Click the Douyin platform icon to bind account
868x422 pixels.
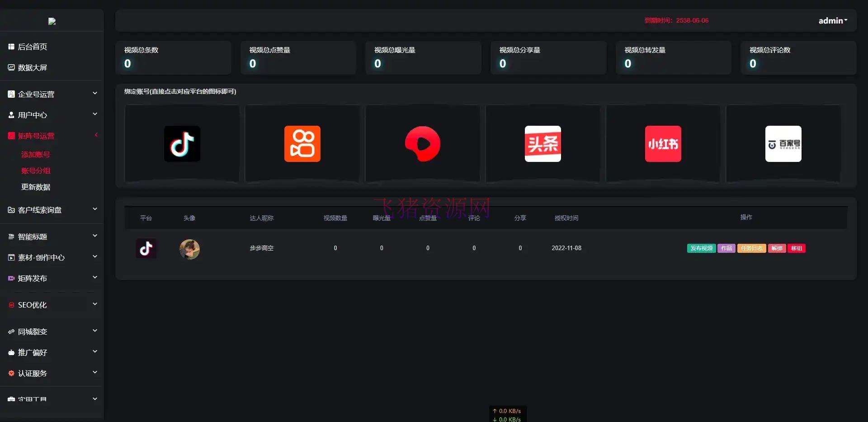click(x=181, y=144)
